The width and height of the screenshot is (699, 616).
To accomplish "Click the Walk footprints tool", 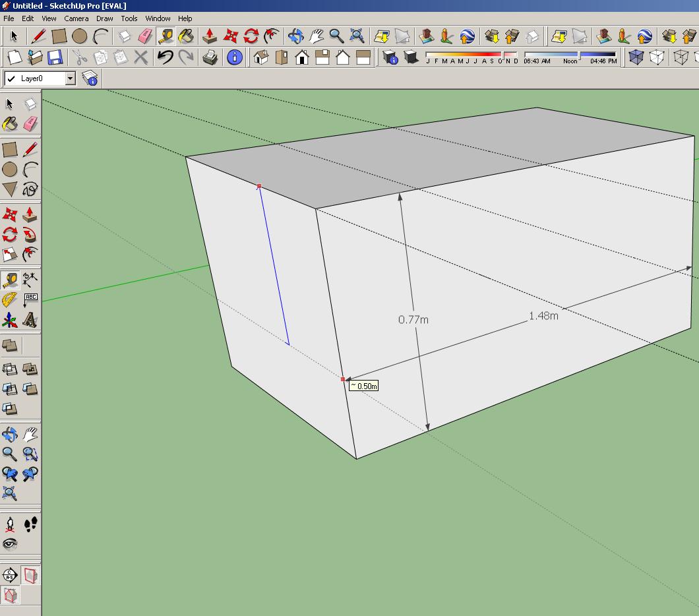I will (30, 525).
